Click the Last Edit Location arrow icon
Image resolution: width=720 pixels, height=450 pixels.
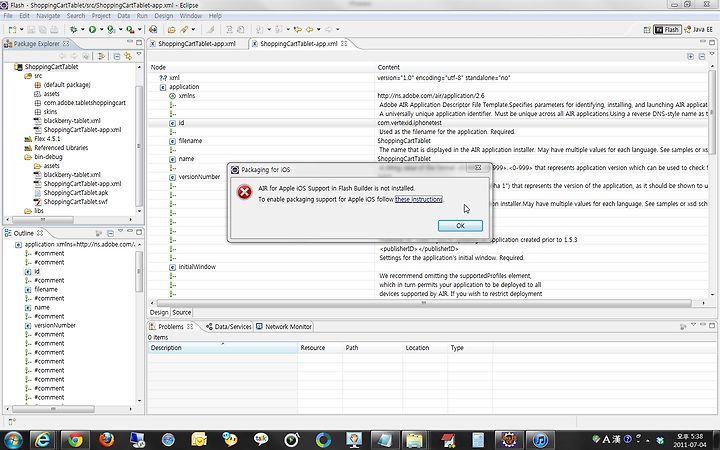[x=298, y=29]
